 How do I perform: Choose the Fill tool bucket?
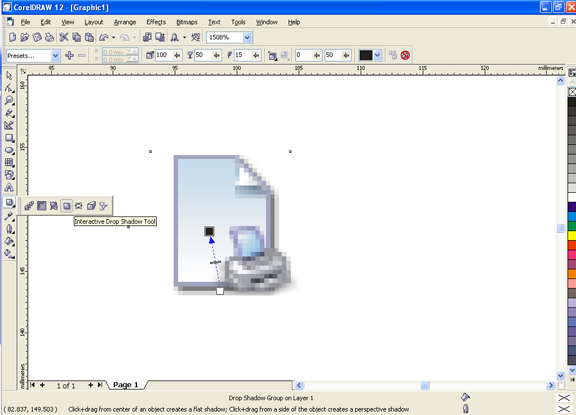(x=9, y=241)
